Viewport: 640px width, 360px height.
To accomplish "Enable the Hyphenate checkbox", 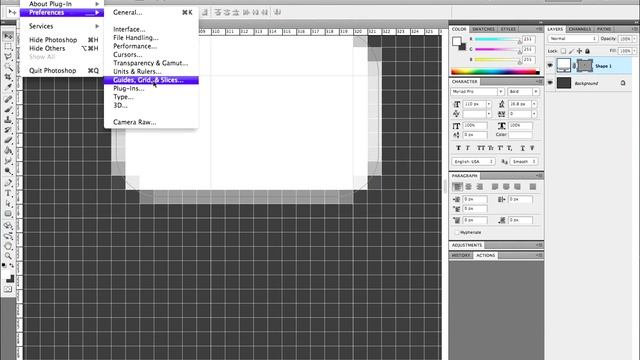I will pos(457,232).
